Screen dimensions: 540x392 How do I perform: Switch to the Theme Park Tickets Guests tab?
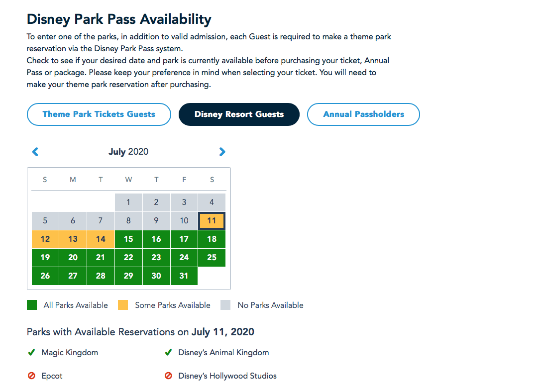click(x=99, y=114)
